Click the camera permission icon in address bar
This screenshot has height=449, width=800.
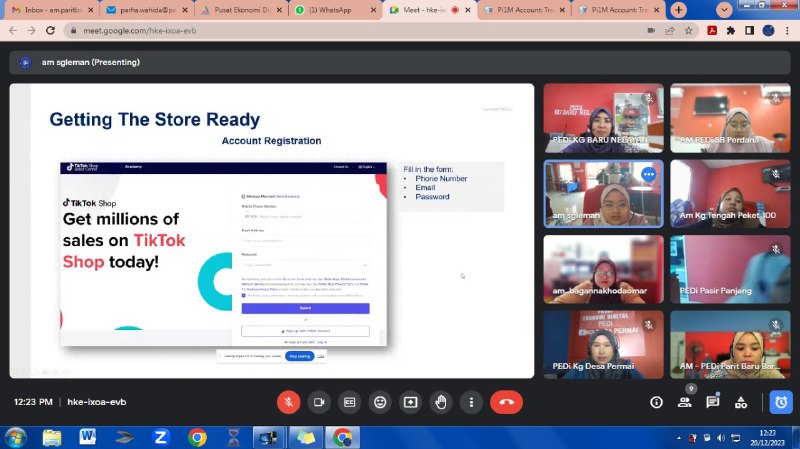[651, 31]
